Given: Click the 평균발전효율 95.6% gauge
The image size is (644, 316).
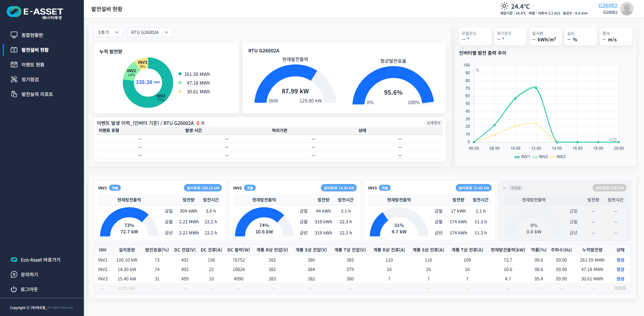Looking at the screenshot, I should coord(393,85).
